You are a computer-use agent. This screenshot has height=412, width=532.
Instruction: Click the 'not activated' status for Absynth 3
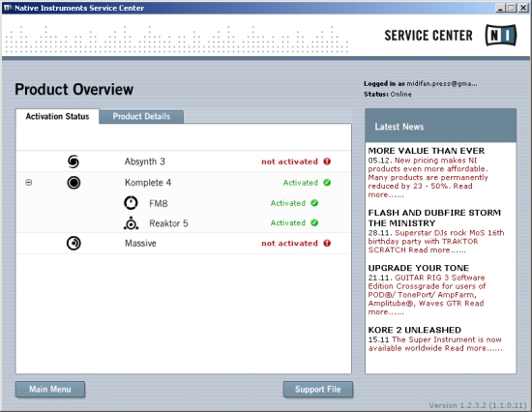pos(289,162)
